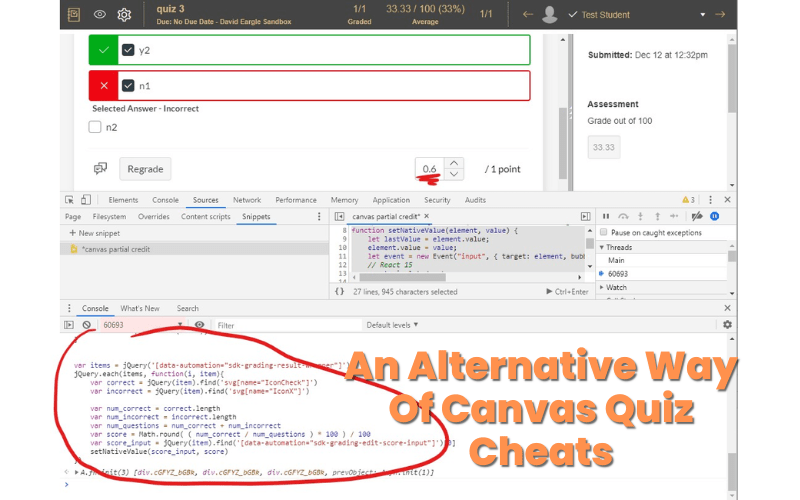Viewport: 800px width, 500px height.
Task: Toggle the device toolbar icon
Action: 86,200
